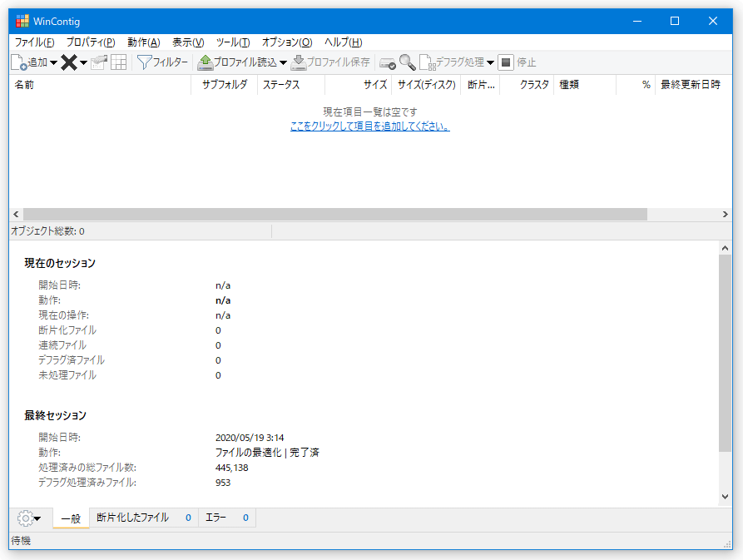
Task: Click the 現在の操作: label
Action: pyautogui.click(x=63, y=315)
